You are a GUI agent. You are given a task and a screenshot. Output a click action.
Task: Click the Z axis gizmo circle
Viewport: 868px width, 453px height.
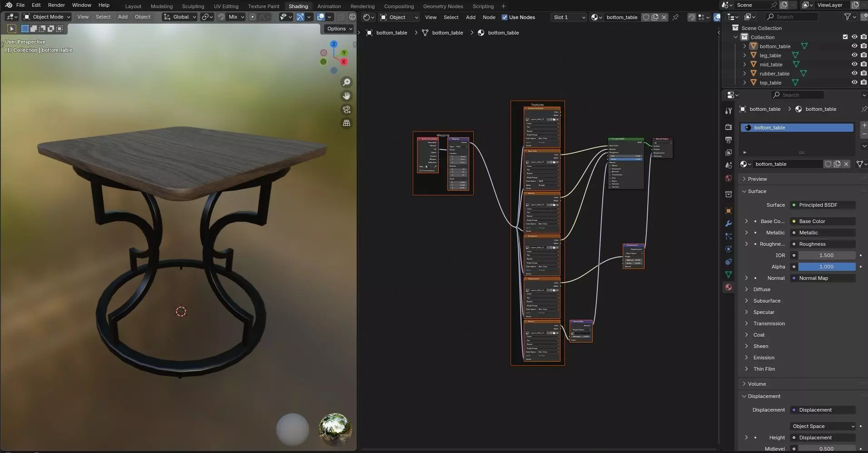pyautogui.click(x=334, y=44)
